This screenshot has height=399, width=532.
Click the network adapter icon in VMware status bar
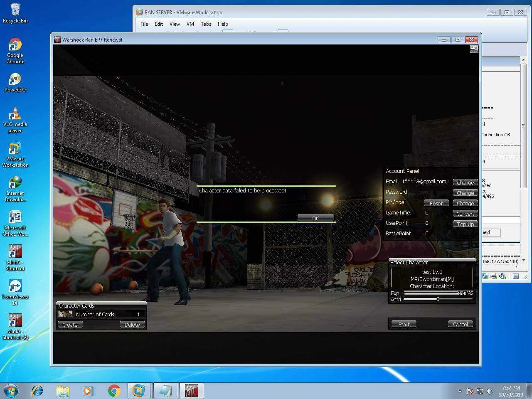[x=485, y=276]
